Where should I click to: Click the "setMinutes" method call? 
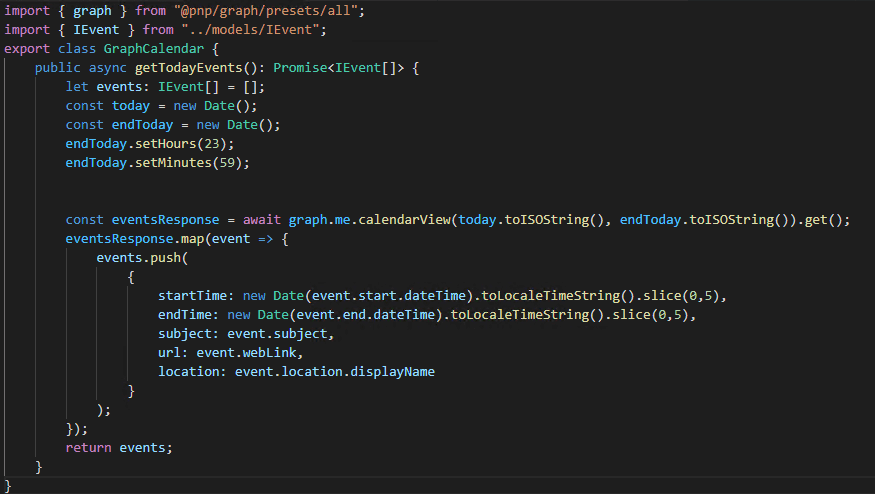pyautogui.click(x=174, y=162)
